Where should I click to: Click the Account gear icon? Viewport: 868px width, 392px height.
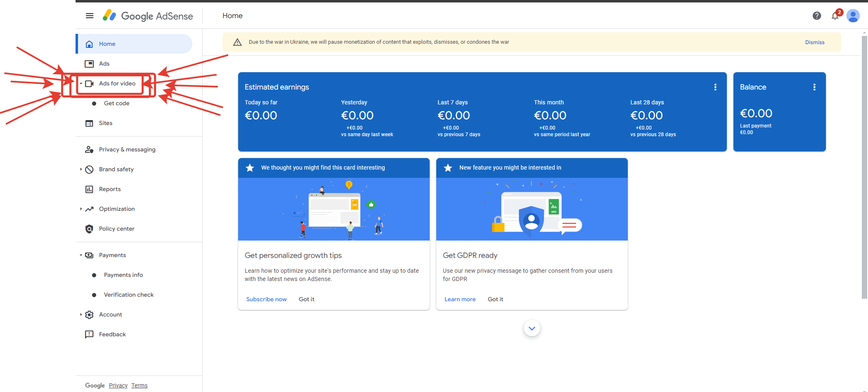click(x=89, y=315)
